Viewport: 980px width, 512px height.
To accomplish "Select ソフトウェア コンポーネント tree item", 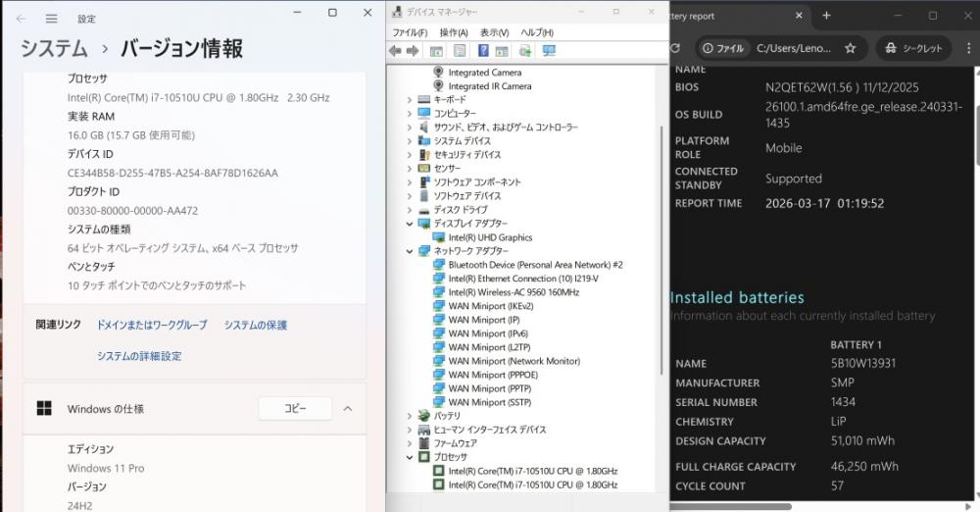I will tap(477, 182).
